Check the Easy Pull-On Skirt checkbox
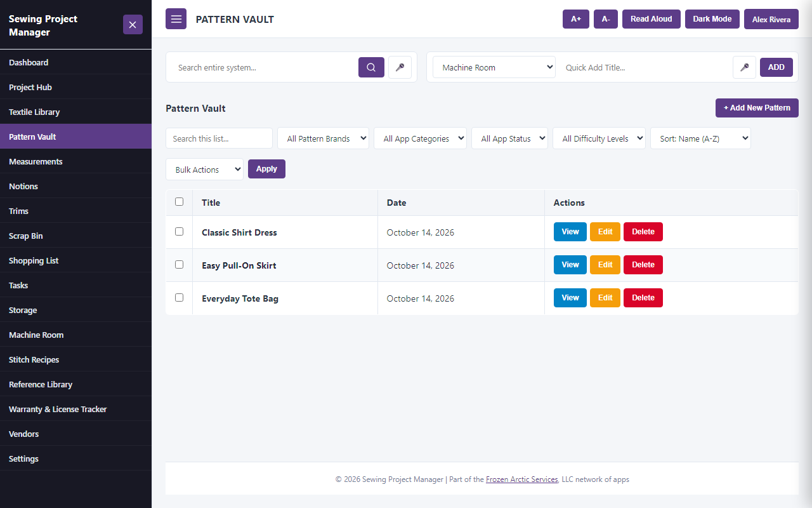Screen dimensions: 812x508 tap(179, 265)
